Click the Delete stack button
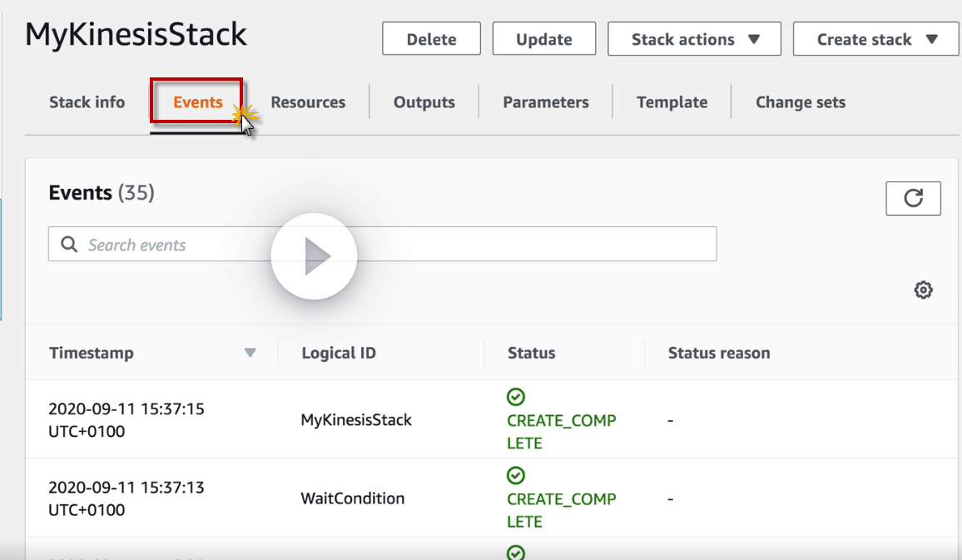 coord(431,39)
